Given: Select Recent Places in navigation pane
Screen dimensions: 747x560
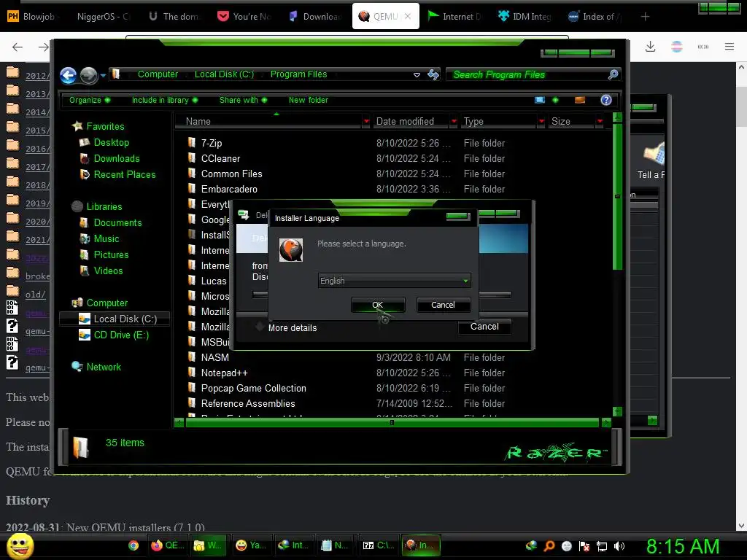Looking at the screenshot, I should click(124, 175).
